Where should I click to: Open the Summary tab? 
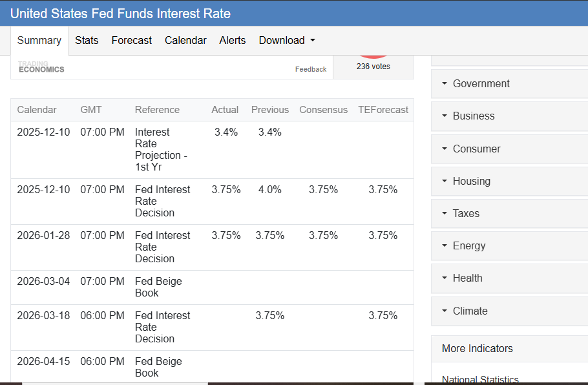(39, 40)
